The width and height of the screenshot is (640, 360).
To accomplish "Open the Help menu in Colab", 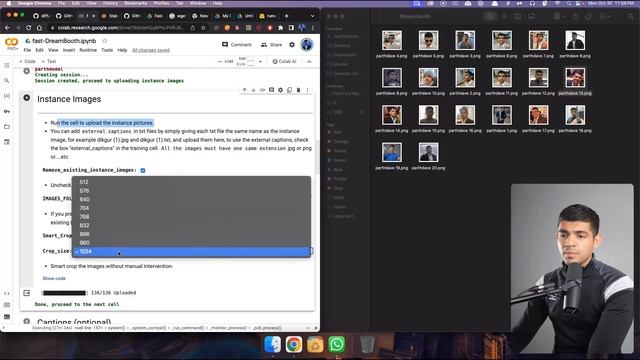I will click(122, 50).
